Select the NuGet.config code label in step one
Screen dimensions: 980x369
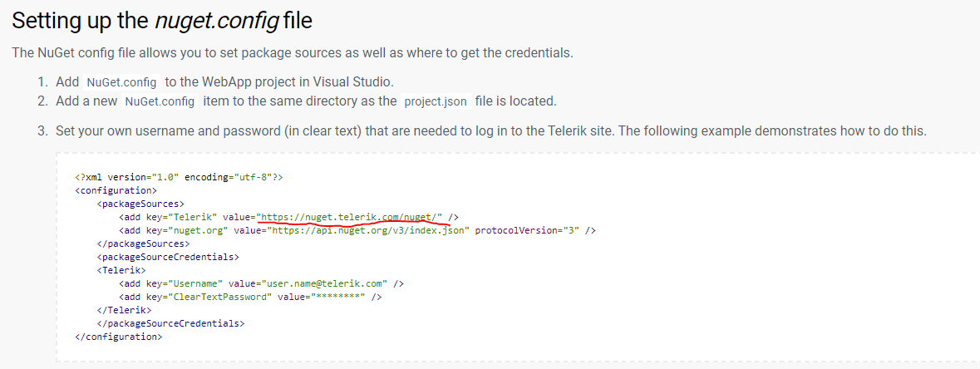point(121,81)
